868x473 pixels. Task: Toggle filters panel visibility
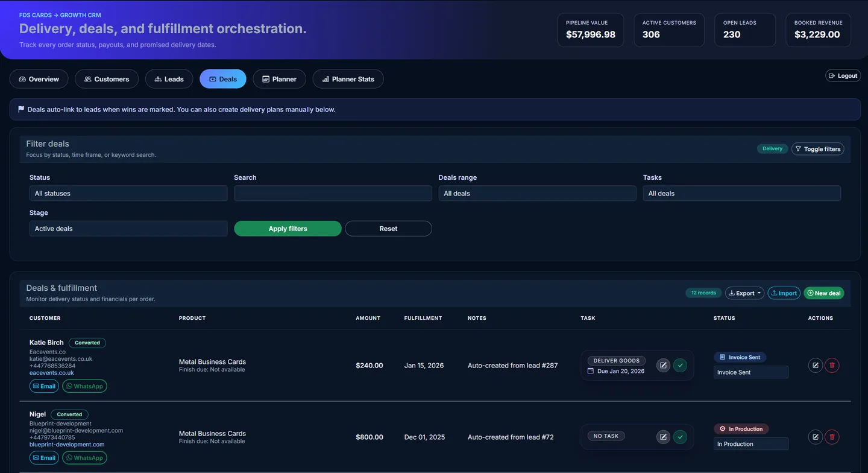click(817, 149)
